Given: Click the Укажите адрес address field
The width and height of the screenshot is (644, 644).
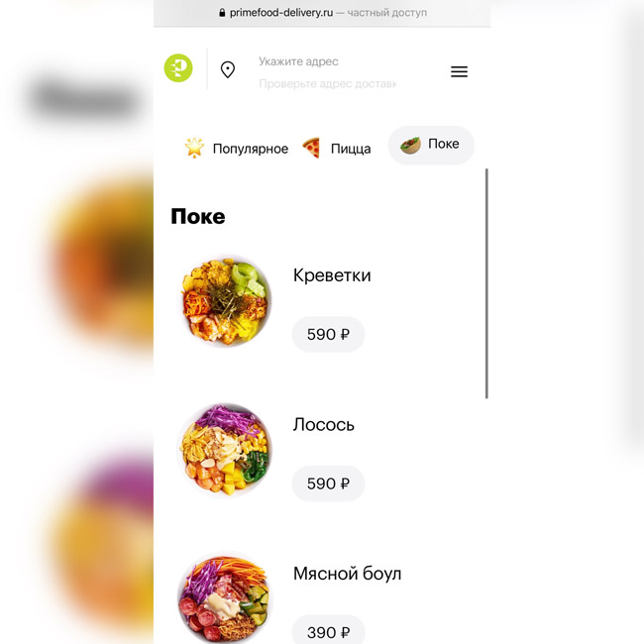Looking at the screenshot, I should (298, 61).
